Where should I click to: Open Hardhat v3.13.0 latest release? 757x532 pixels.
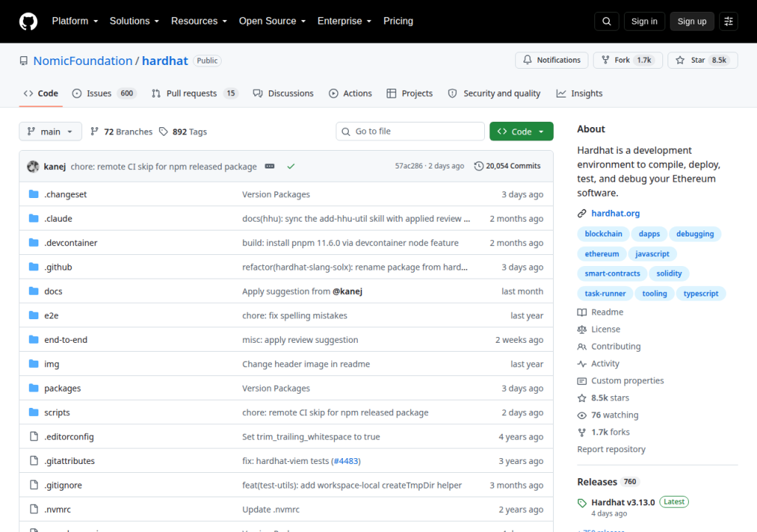622,502
